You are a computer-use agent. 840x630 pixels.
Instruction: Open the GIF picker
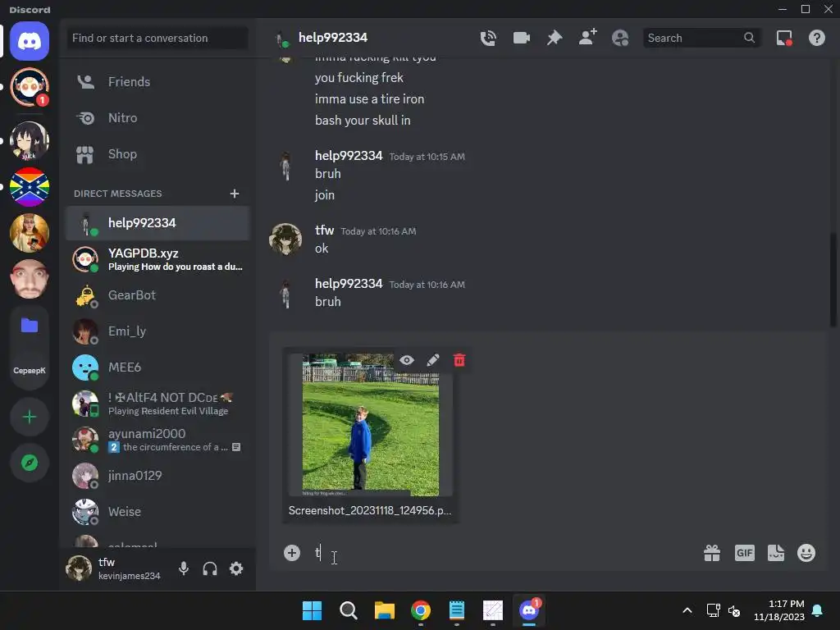745,553
